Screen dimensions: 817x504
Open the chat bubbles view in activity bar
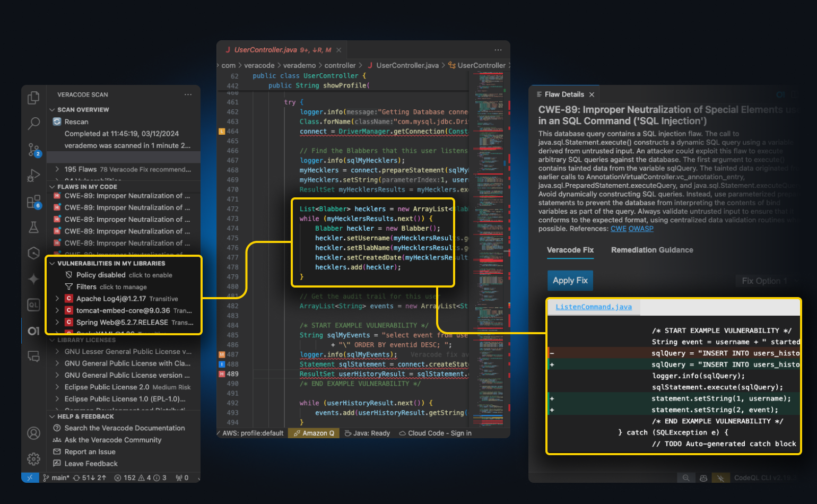pos(33,357)
